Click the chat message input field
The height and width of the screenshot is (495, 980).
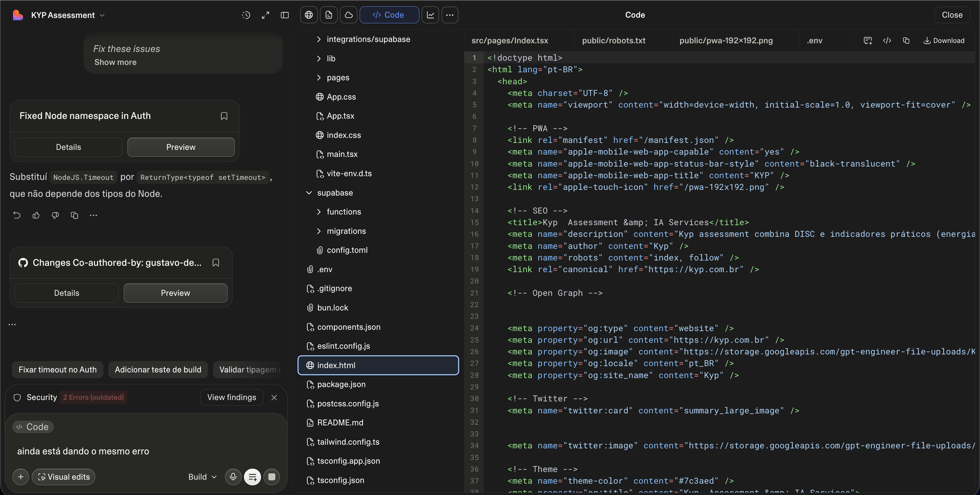click(x=146, y=451)
